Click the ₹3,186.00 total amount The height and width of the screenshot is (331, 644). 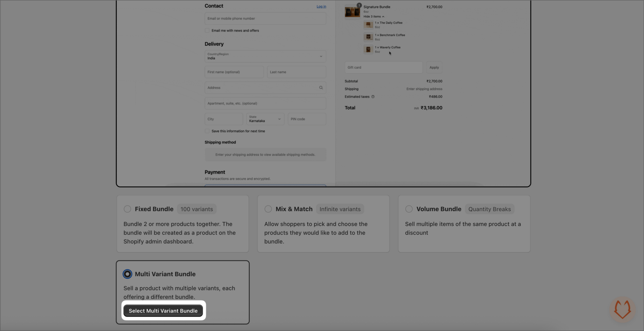click(x=431, y=108)
